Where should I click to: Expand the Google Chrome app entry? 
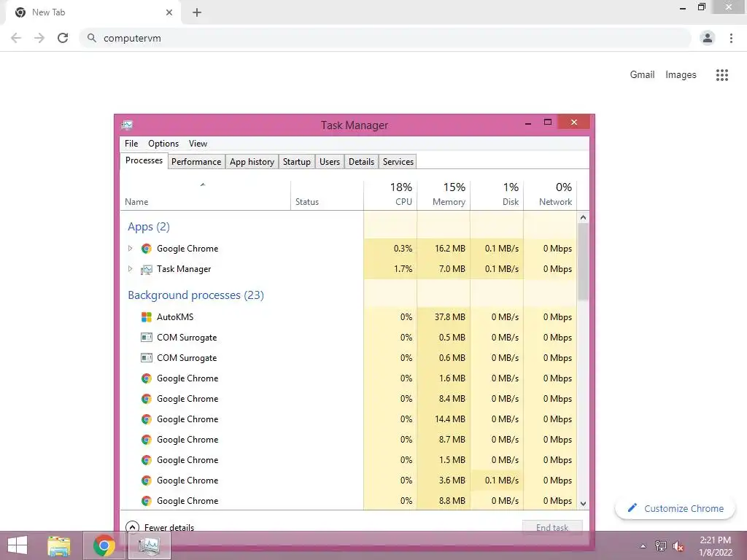tap(130, 249)
